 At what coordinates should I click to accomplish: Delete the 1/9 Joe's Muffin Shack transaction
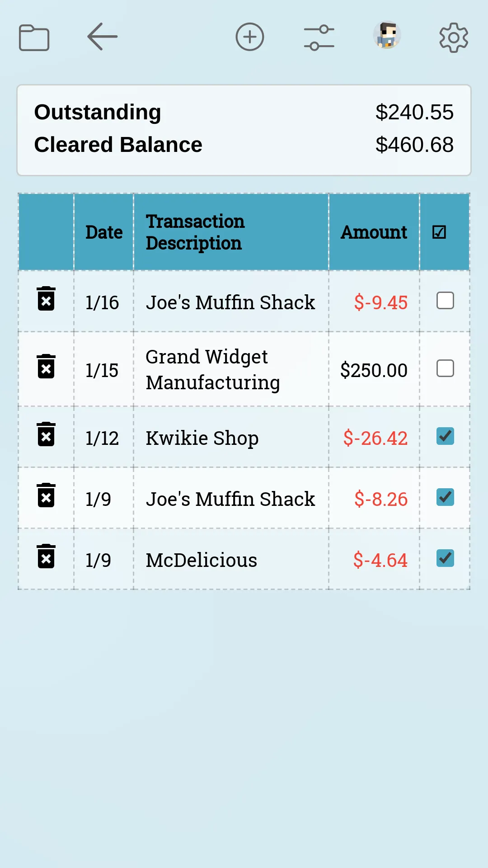(x=46, y=495)
